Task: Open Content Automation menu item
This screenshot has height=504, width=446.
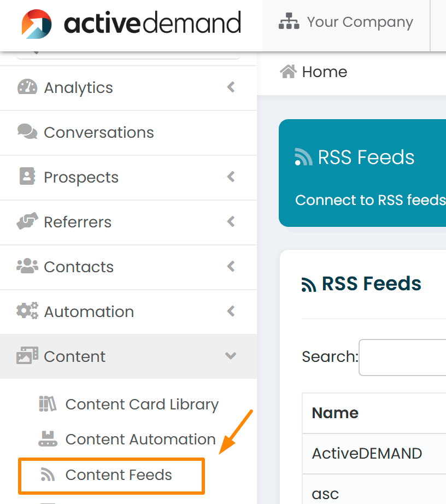Action: (127, 439)
